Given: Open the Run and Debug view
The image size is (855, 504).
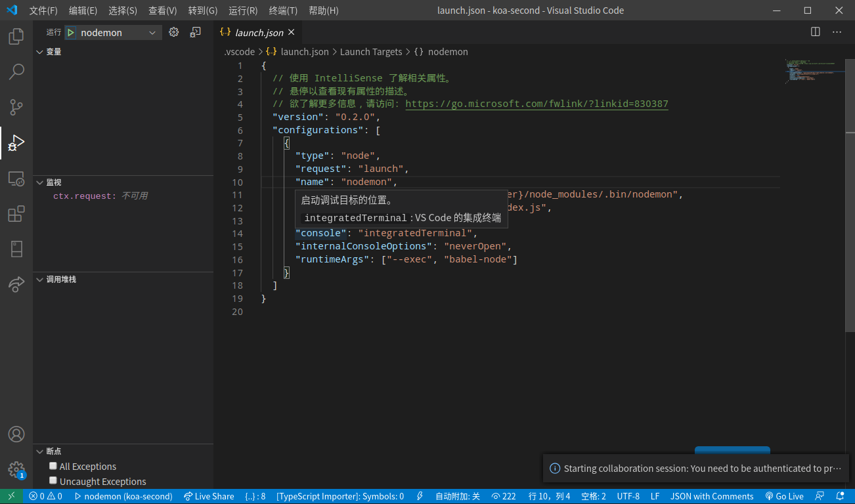Looking at the screenshot, I should pos(16,142).
